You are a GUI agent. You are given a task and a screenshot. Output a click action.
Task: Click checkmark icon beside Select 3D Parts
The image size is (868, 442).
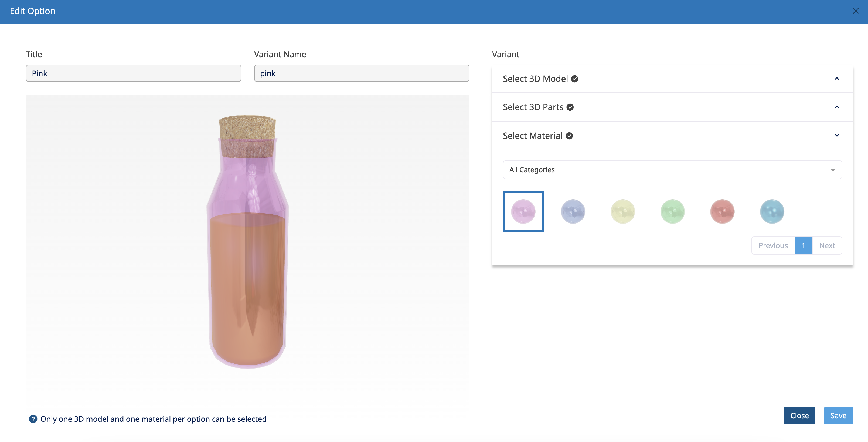[x=570, y=107]
